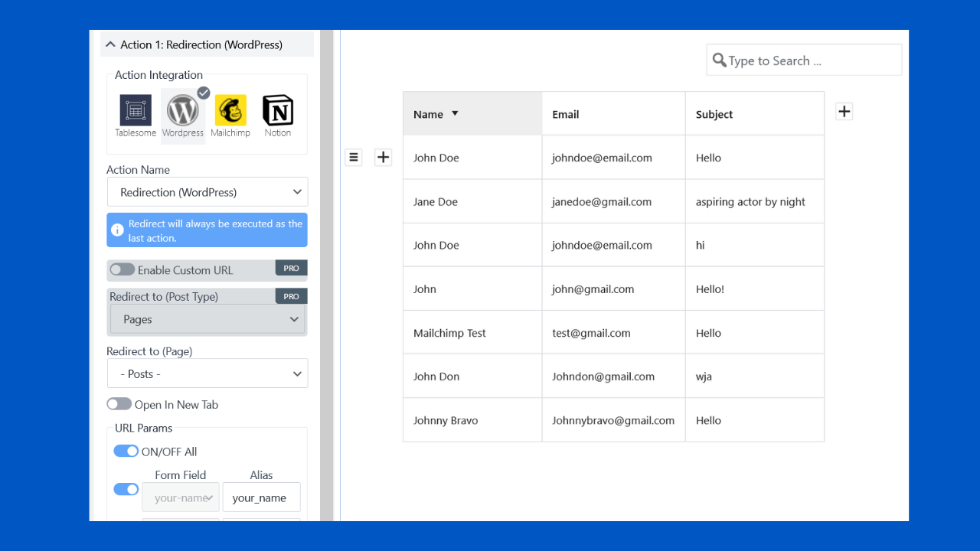Select the WordPress integration icon
Screen dimensions: 980x551
pos(183,111)
